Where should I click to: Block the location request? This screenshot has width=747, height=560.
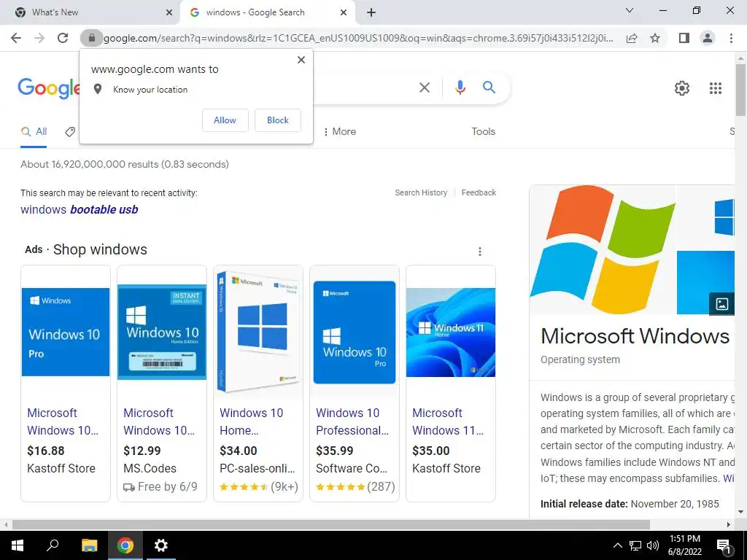click(278, 120)
